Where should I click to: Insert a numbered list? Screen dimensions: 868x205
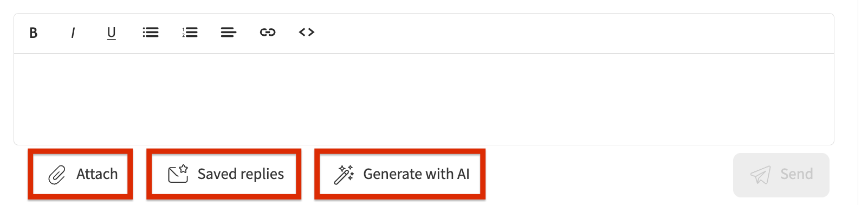[x=190, y=33]
